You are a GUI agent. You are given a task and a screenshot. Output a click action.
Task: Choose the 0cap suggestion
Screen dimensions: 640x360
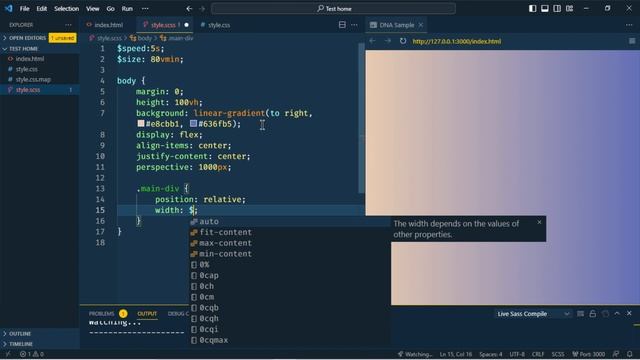pos(289,276)
